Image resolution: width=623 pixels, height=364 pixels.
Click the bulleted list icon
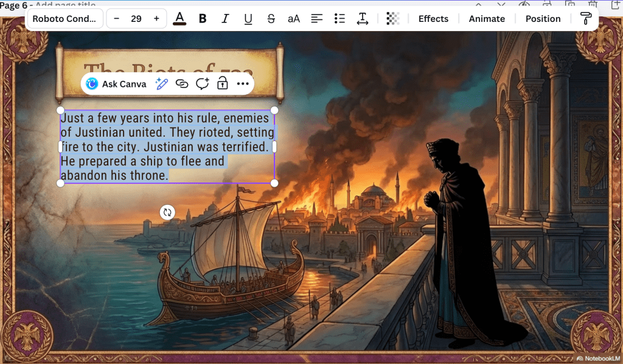tap(339, 19)
